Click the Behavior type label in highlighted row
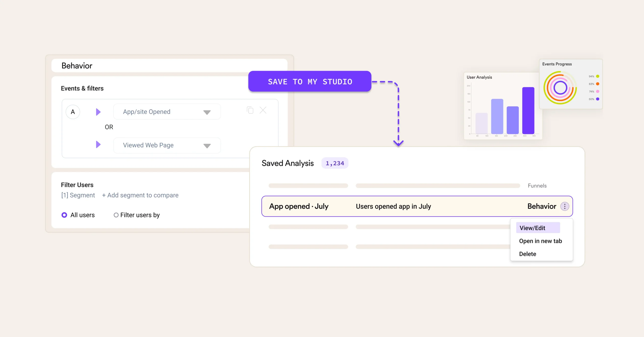This screenshot has height=337, width=644. 542,206
